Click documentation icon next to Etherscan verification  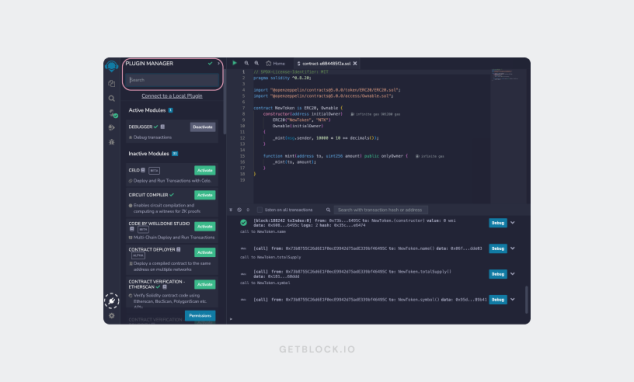[165, 287]
